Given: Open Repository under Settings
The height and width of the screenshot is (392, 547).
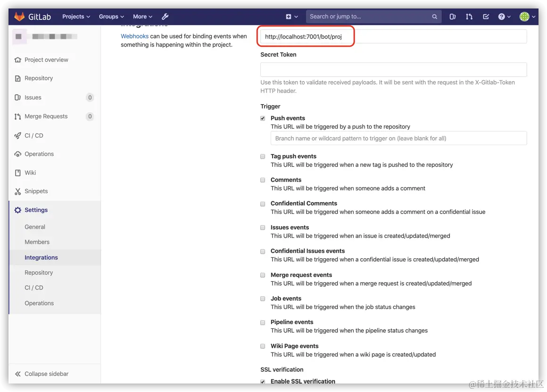Looking at the screenshot, I should [39, 273].
